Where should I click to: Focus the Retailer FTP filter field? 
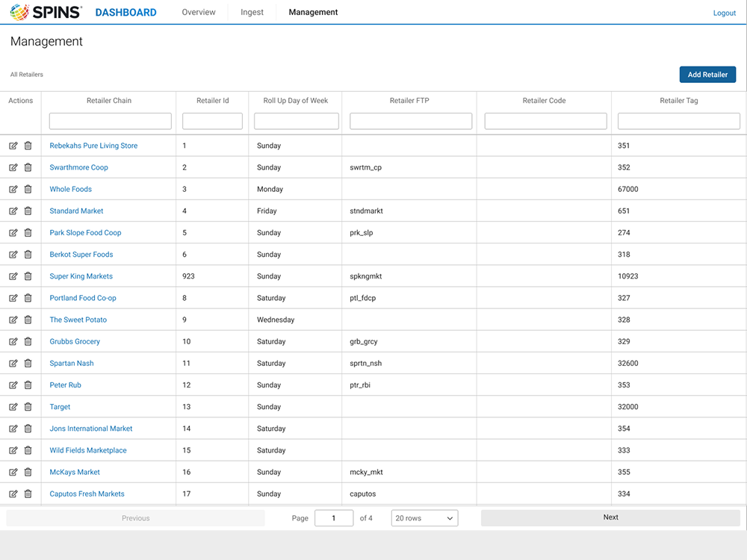(x=411, y=121)
